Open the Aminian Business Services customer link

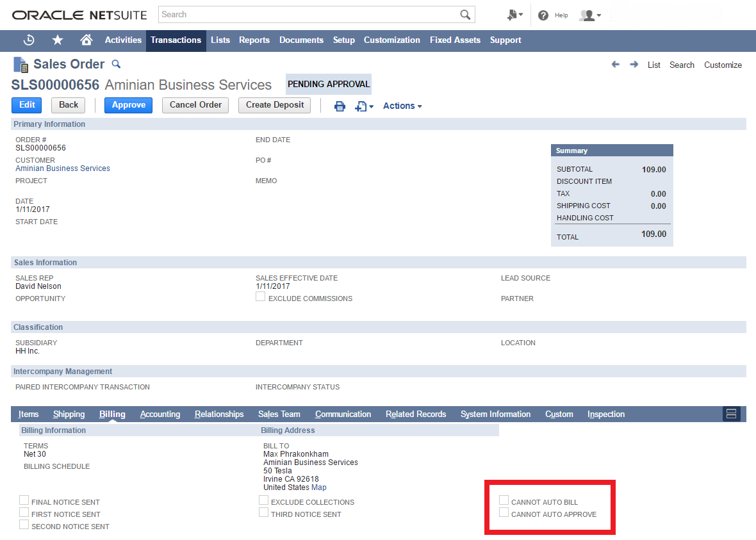tap(63, 168)
